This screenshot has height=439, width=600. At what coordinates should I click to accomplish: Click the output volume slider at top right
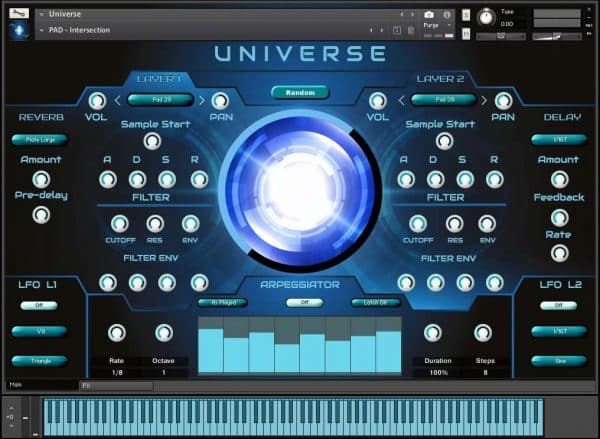(x=557, y=36)
